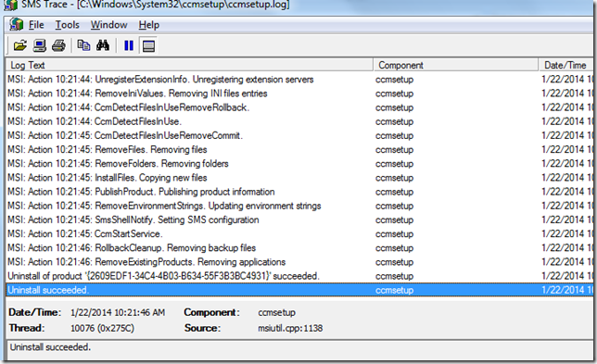Select the UnregisterExtensionInfo log row

pyautogui.click(x=299, y=80)
